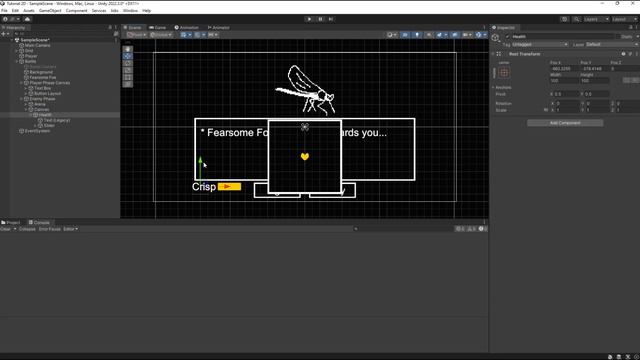Select the View (hand) tool
The width and height of the screenshot is (640, 360).
coord(128,49)
